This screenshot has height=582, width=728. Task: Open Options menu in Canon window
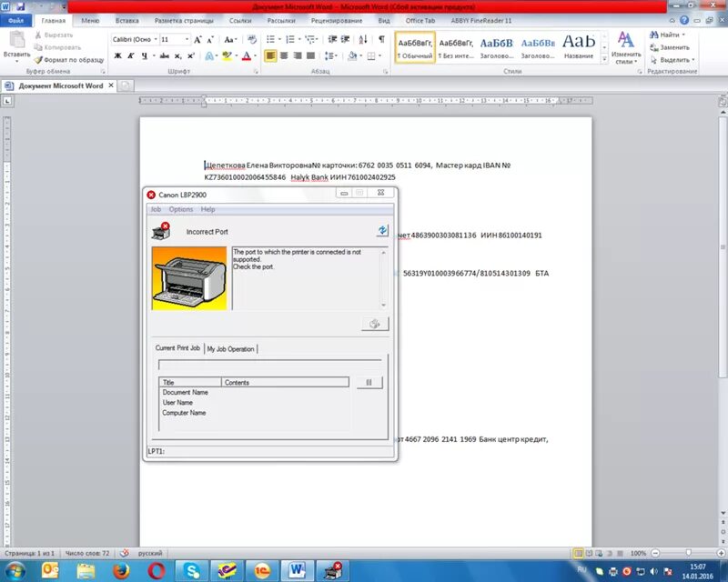[181, 209]
